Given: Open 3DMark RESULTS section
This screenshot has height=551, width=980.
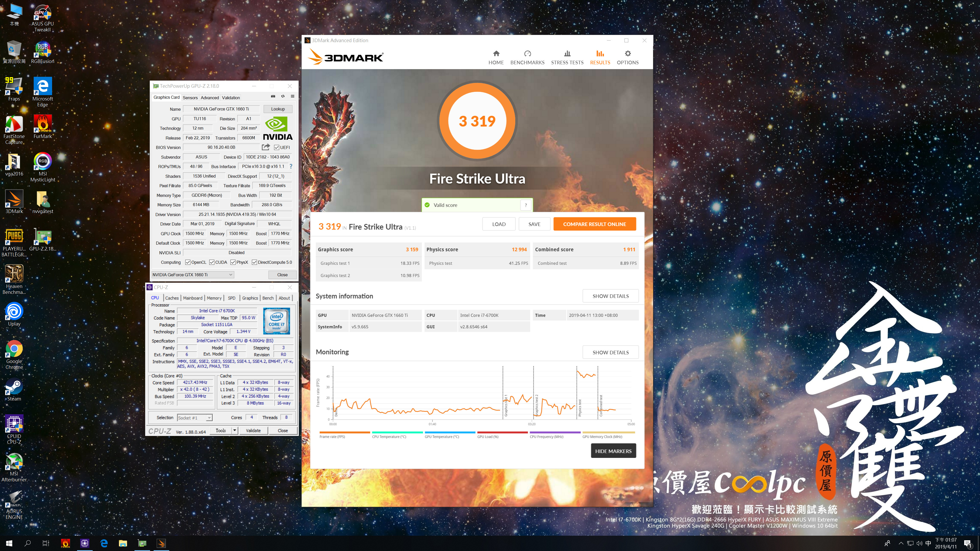Looking at the screenshot, I should 600,57.
